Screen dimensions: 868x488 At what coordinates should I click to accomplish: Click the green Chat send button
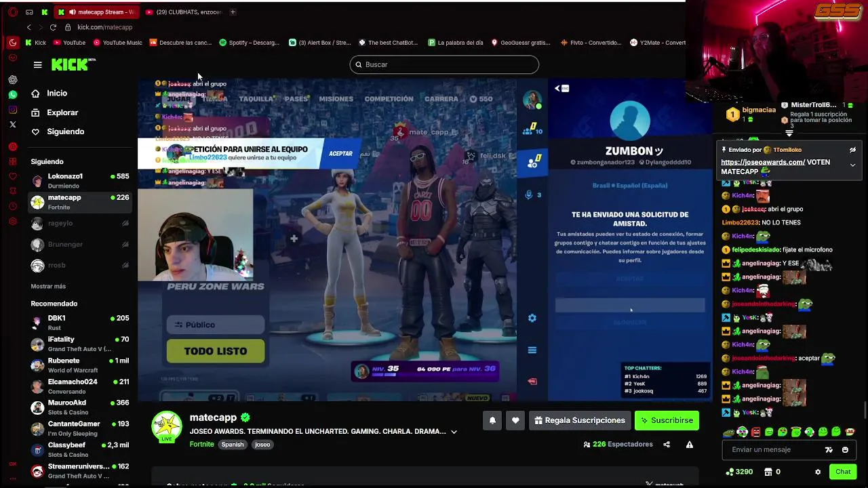pos(843,472)
